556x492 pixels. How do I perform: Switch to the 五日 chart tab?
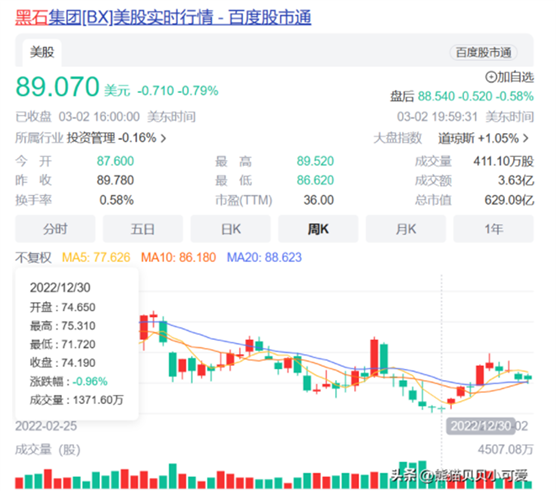(x=143, y=229)
